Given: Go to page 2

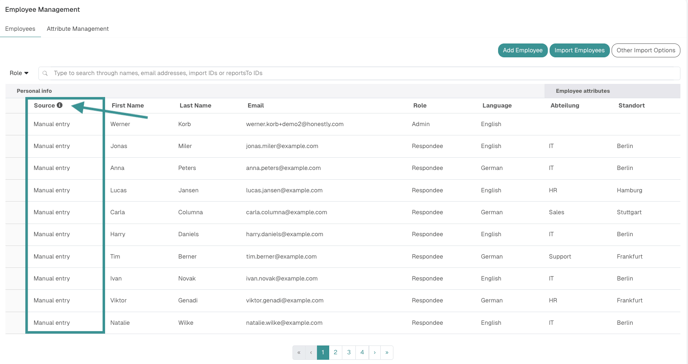Looking at the screenshot, I should click(336, 352).
